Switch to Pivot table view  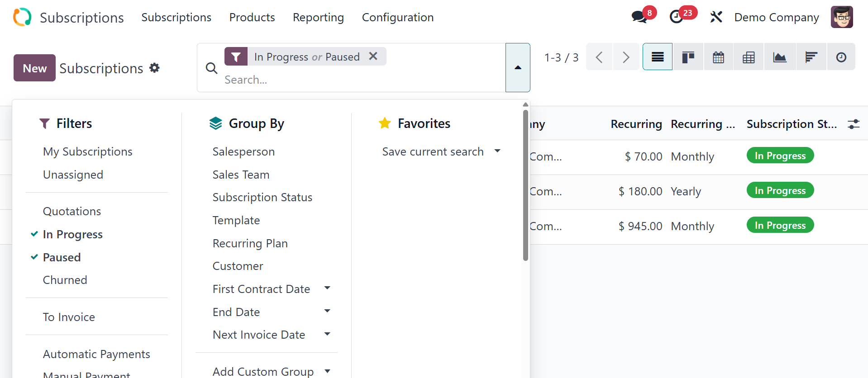tap(749, 57)
